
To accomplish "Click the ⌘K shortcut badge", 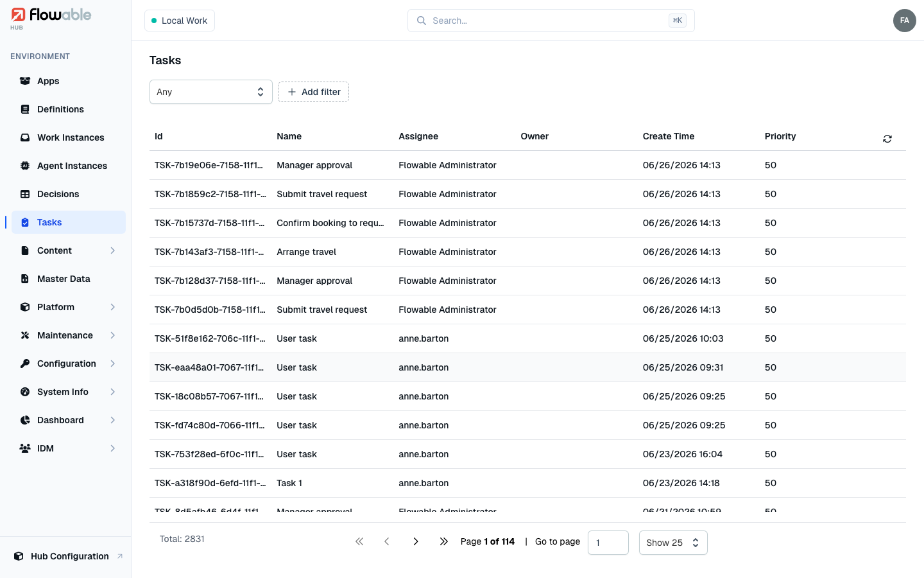I will [678, 21].
